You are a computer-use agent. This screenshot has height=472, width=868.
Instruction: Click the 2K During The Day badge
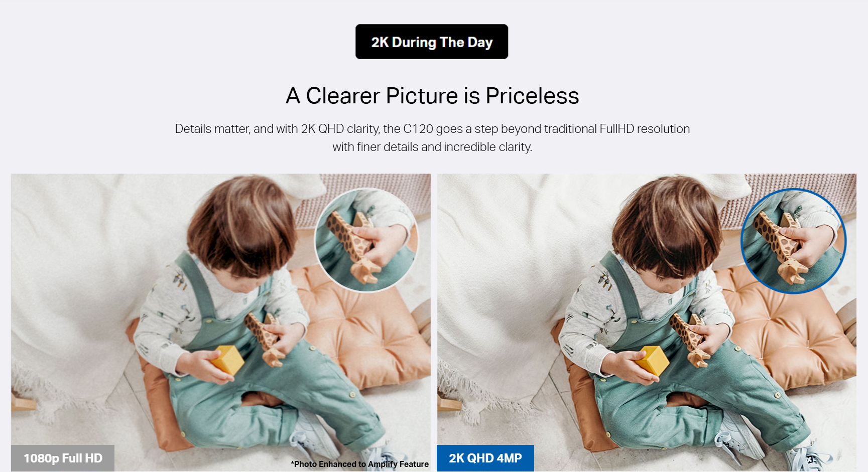432,42
